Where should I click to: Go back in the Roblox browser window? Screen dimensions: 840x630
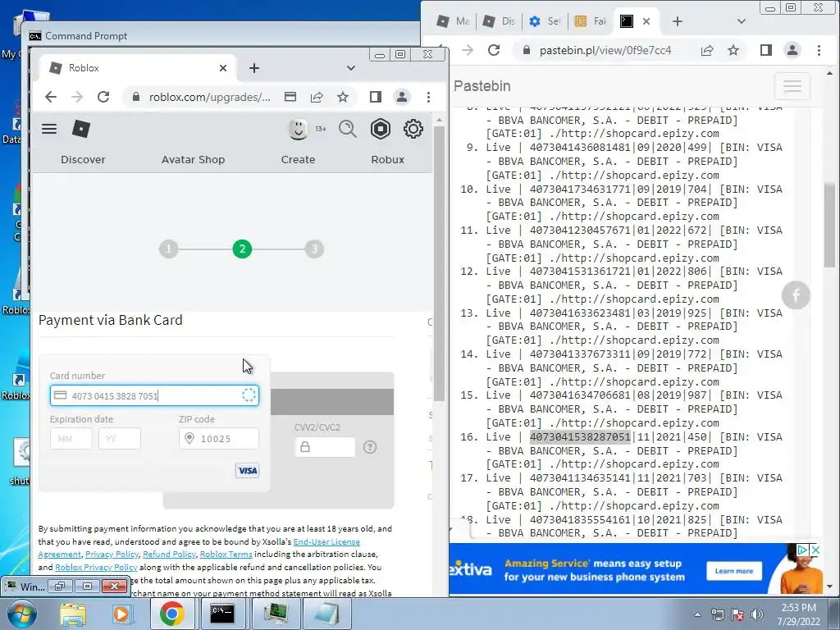click(50, 97)
